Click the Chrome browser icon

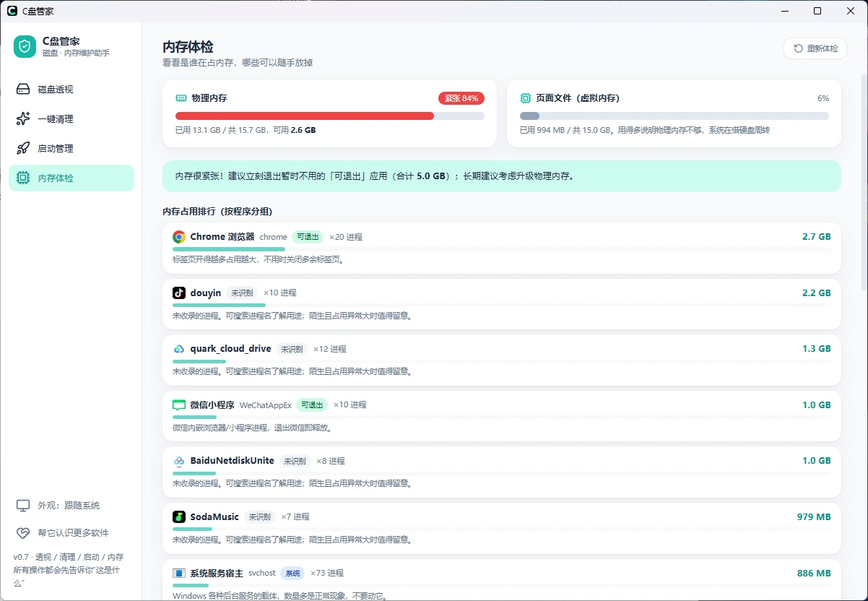179,237
